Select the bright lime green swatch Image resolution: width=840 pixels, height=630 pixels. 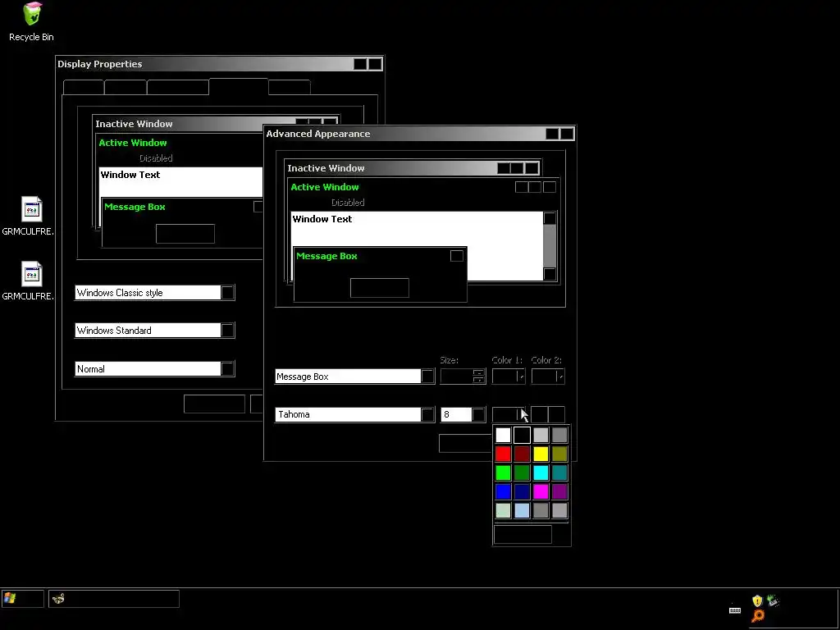coord(503,472)
